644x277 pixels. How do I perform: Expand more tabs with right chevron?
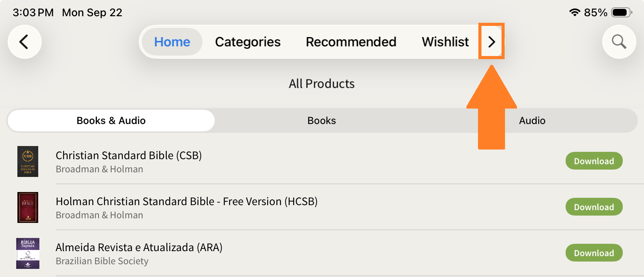(x=491, y=42)
